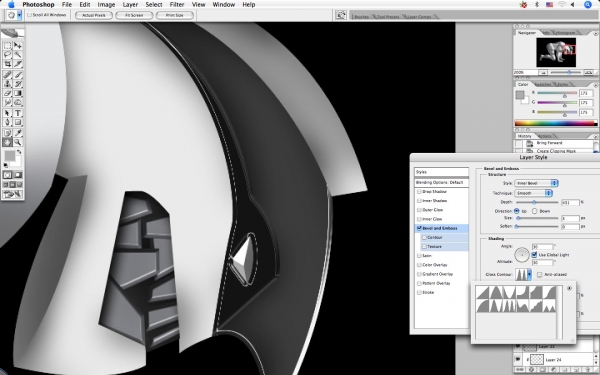Select the Blur tool

7,103
